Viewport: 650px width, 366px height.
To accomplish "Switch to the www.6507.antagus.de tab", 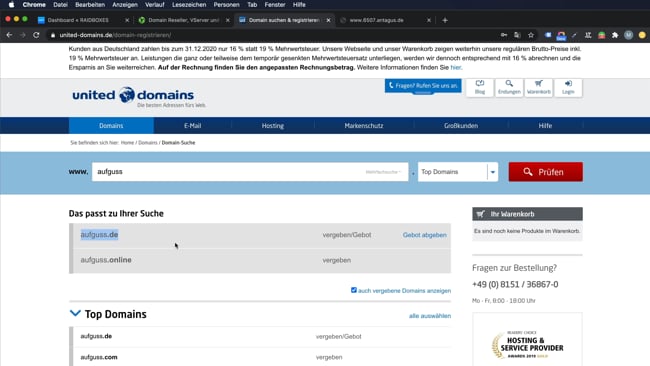I will [376, 20].
